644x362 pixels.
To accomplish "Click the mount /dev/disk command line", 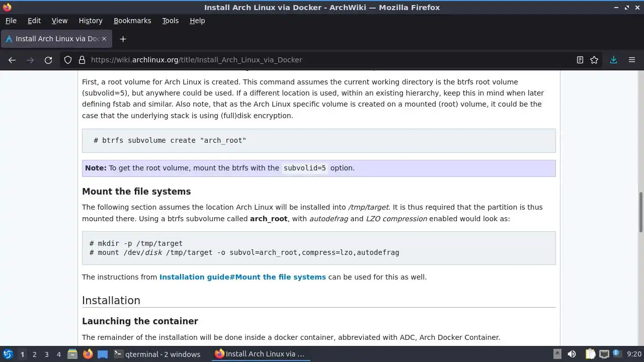I will point(244,252).
